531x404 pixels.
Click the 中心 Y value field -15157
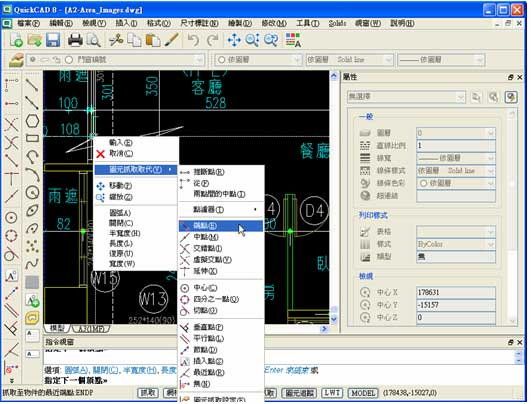click(456, 305)
